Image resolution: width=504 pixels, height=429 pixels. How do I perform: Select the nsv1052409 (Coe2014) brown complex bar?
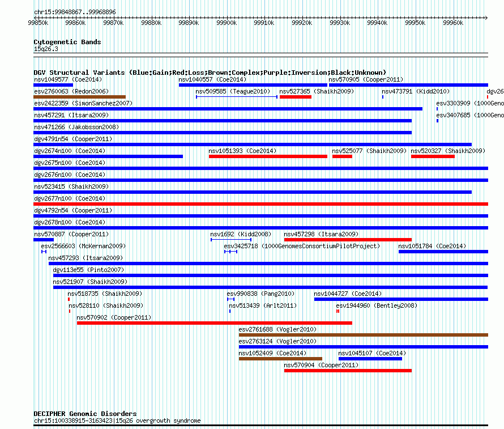pyautogui.click(x=280, y=359)
